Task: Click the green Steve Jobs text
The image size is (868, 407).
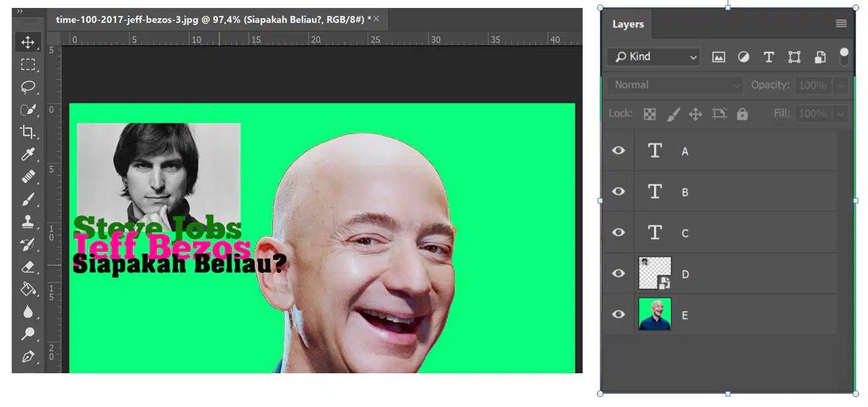Action: pyautogui.click(x=158, y=228)
